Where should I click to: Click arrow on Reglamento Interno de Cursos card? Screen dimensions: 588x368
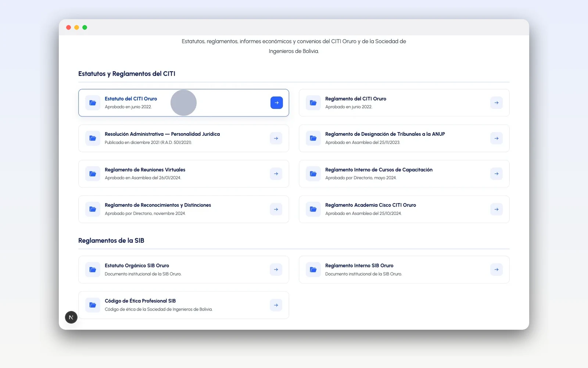click(x=496, y=174)
